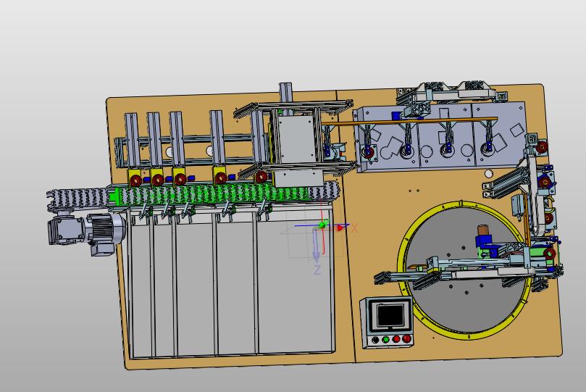The height and width of the screenshot is (392, 586).
Task: Select the green origin point of the coordinate triad
Action: click(322, 225)
